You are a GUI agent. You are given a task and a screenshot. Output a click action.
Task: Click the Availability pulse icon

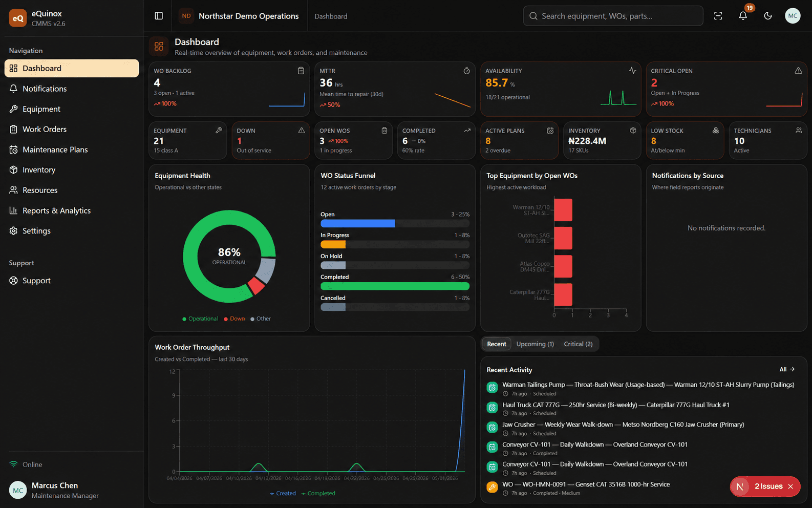[x=632, y=71]
